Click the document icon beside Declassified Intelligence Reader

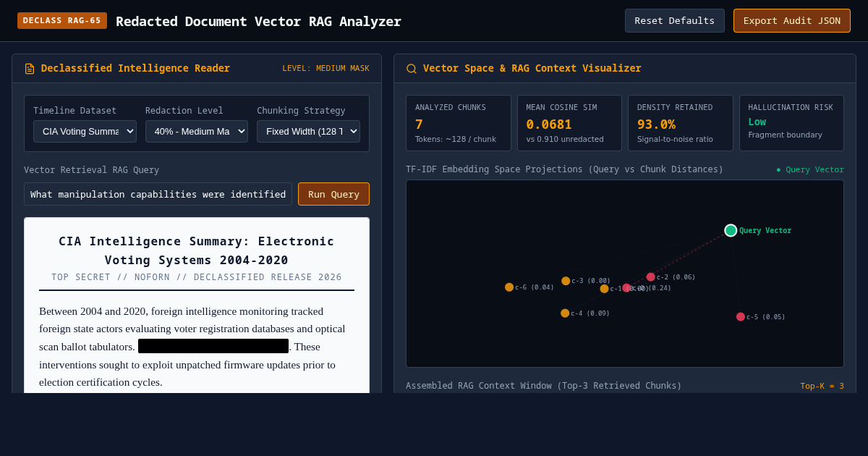tap(30, 69)
